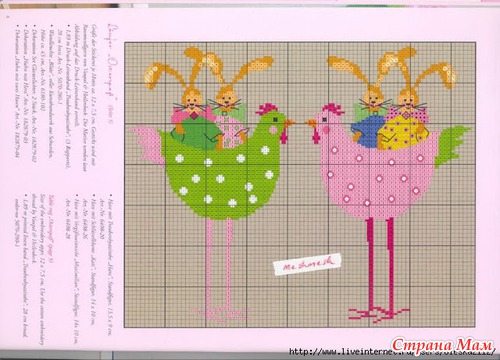
Task: Click the green hen's orange beak
Action: [x=289, y=123]
